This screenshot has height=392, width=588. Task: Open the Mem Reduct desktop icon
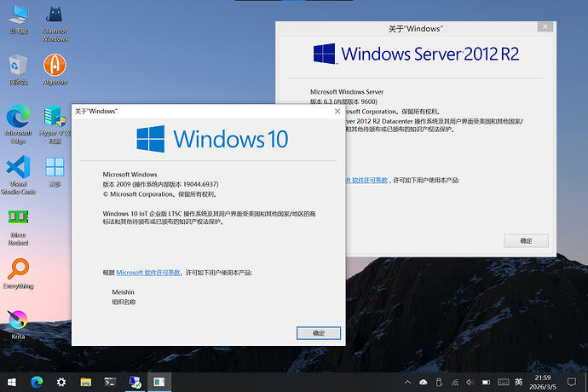pos(18,217)
